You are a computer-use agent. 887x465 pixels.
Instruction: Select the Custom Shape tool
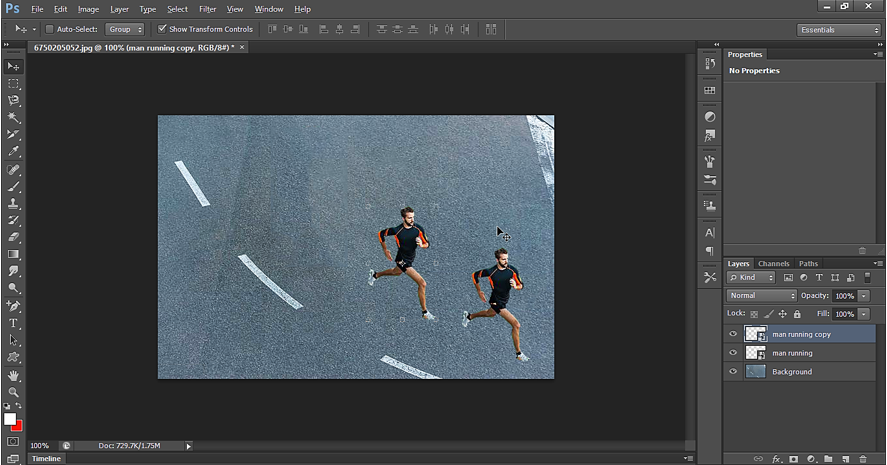(x=13, y=357)
